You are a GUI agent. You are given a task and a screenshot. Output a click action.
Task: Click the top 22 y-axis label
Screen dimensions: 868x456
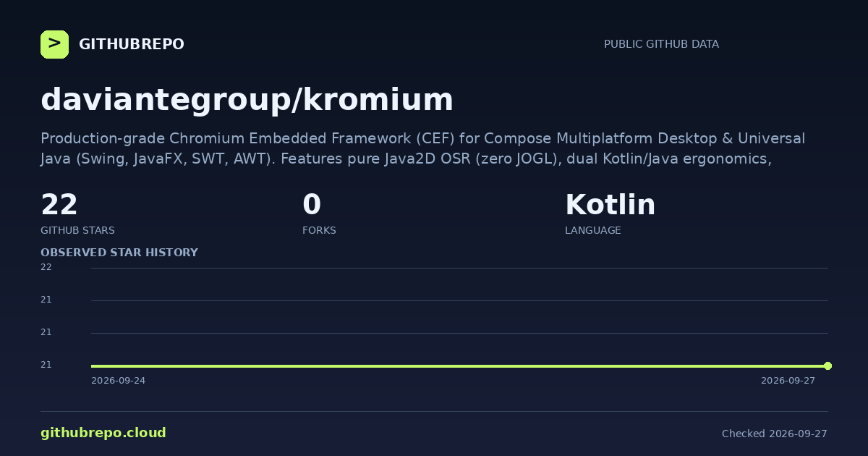[x=46, y=267]
